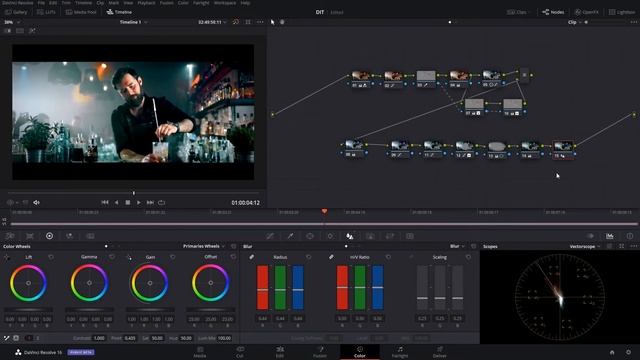
Task: Open the Vectorscope scope type dropdown
Action: point(584,246)
